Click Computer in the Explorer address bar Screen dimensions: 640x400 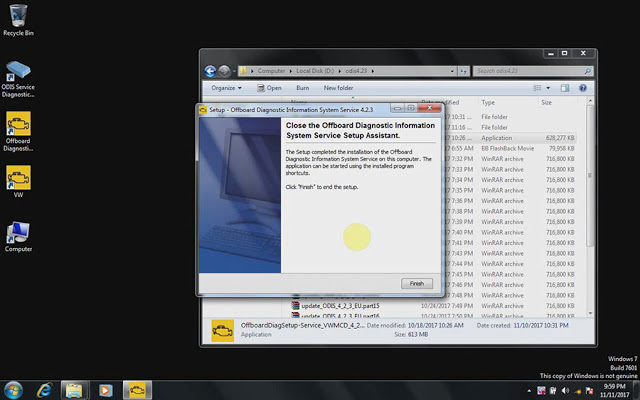click(x=271, y=71)
